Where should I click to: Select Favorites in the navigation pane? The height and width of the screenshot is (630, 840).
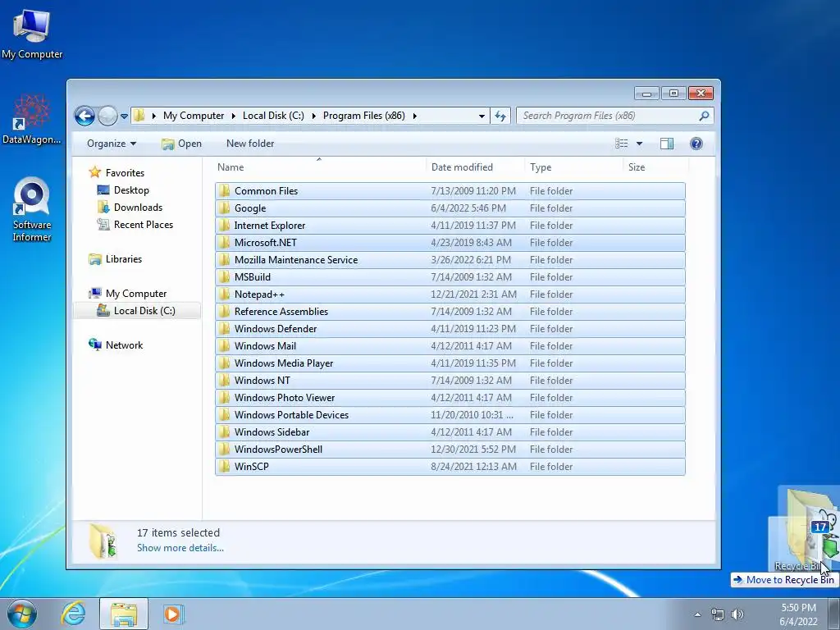(x=125, y=172)
